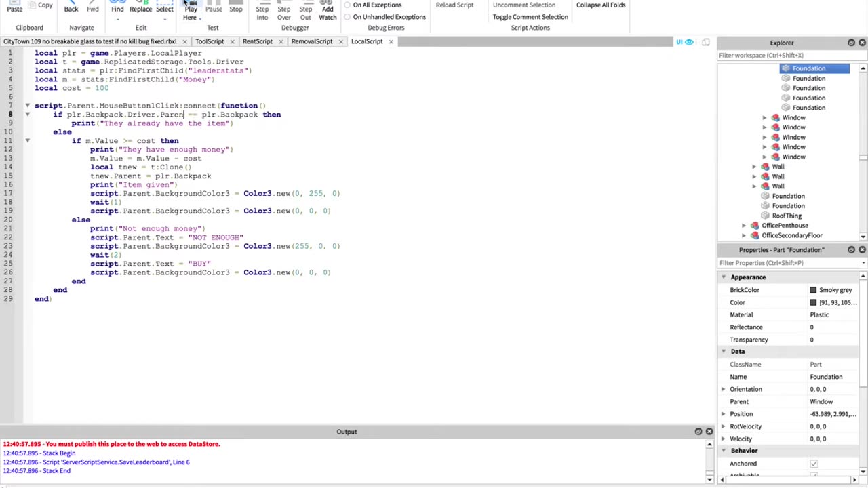This screenshot has width=868, height=488.
Task: Open the Color property swatch
Action: point(813,302)
